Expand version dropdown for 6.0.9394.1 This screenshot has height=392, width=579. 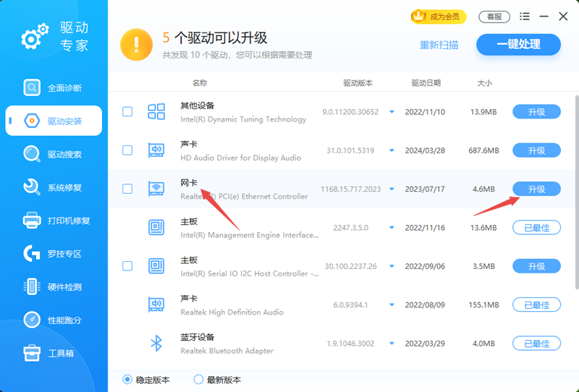click(392, 305)
